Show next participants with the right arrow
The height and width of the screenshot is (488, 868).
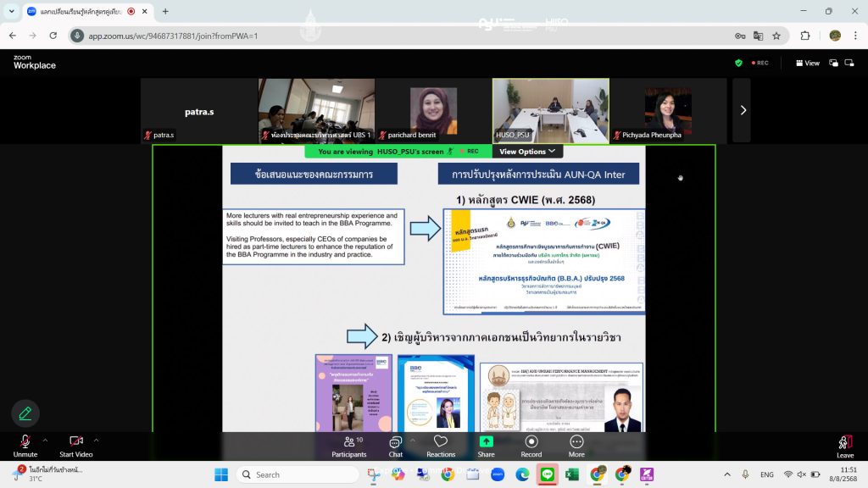pos(743,110)
